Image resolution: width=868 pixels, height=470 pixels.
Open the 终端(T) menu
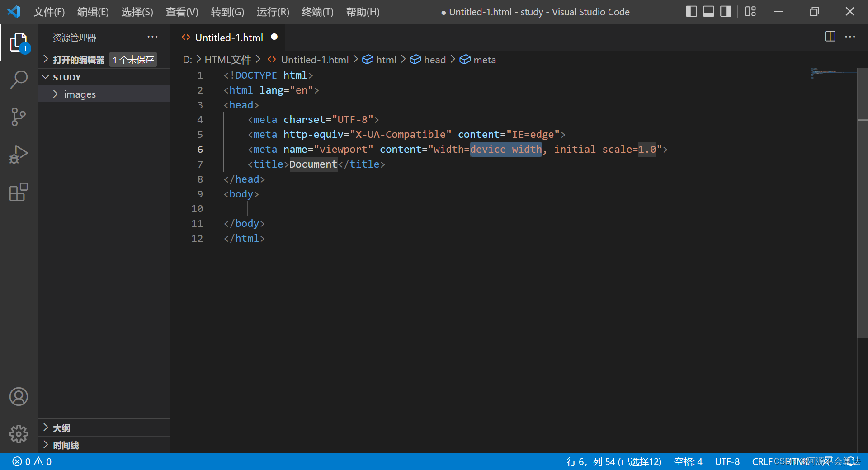[318, 12]
